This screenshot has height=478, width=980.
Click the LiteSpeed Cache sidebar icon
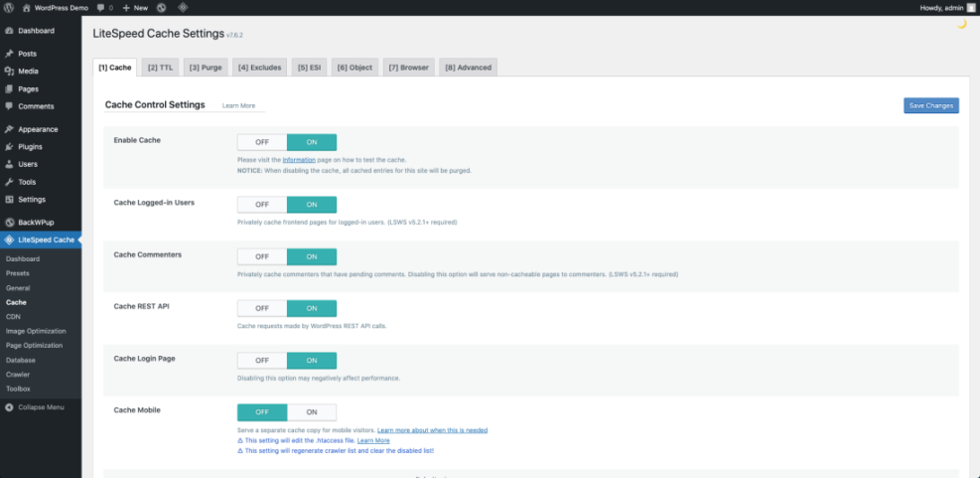tap(9, 239)
